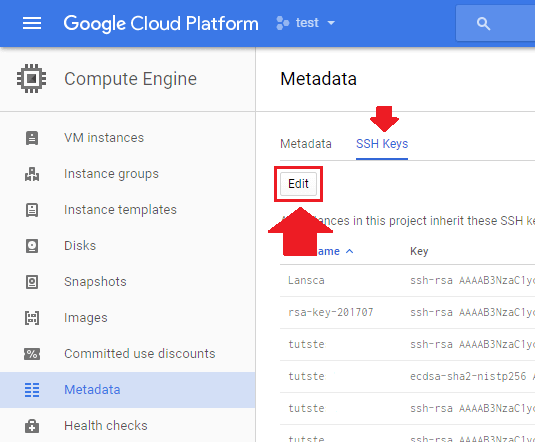Open the test project selector dropdown

click(x=306, y=23)
